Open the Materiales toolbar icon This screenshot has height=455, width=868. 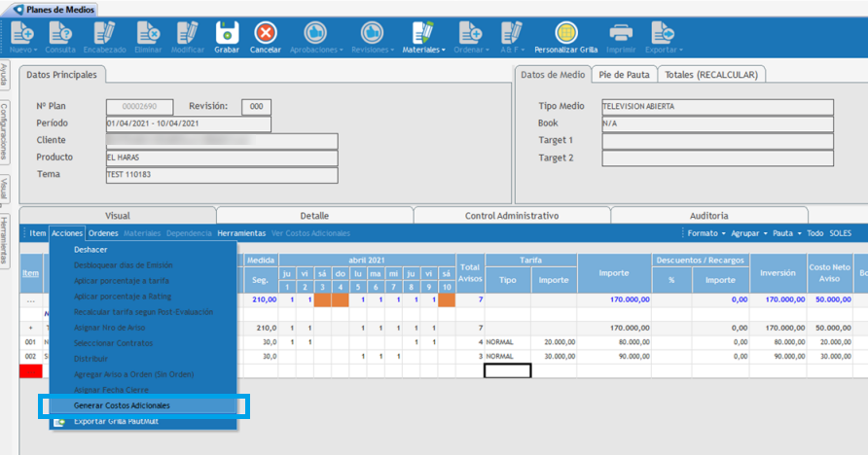[422, 33]
